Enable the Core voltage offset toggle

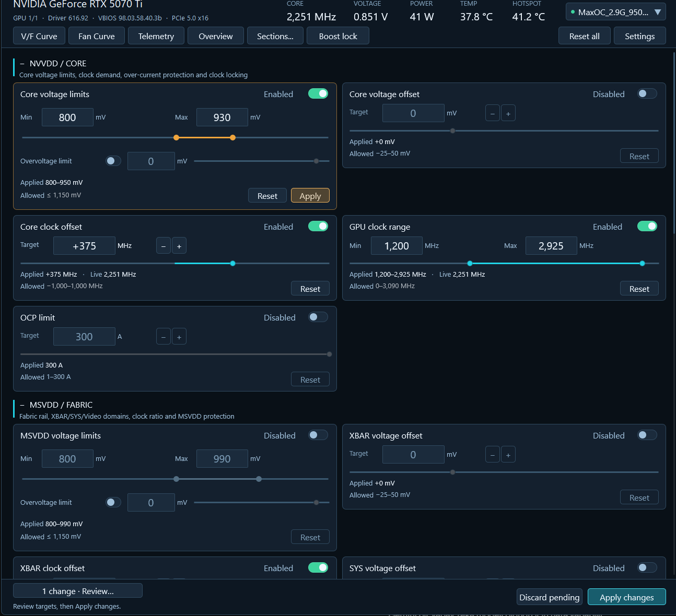click(x=647, y=93)
